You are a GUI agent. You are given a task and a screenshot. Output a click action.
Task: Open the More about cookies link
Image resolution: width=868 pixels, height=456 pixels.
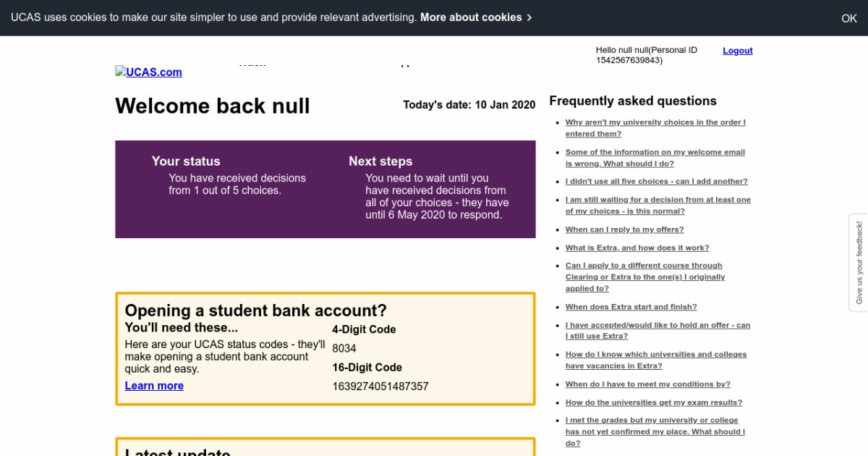coord(475,17)
